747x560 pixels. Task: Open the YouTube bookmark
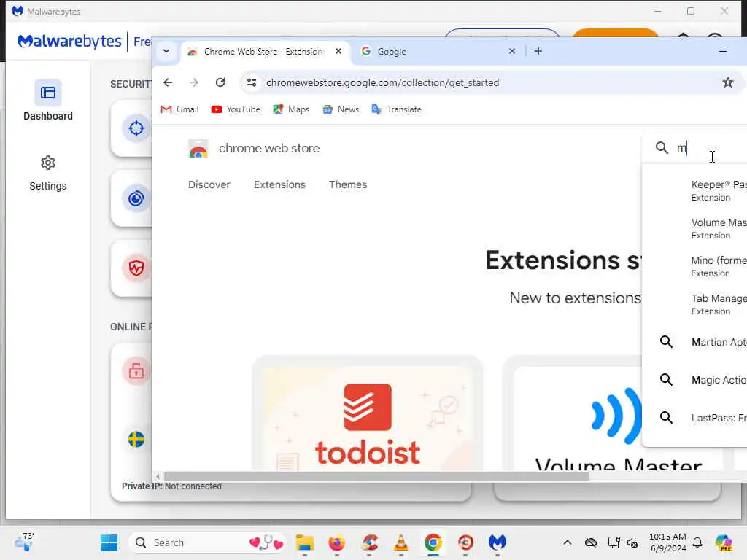(x=236, y=109)
